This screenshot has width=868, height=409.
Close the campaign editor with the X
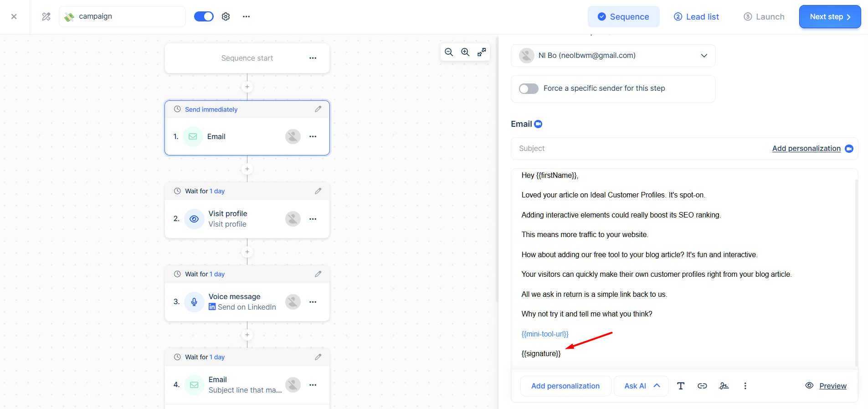(x=14, y=16)
